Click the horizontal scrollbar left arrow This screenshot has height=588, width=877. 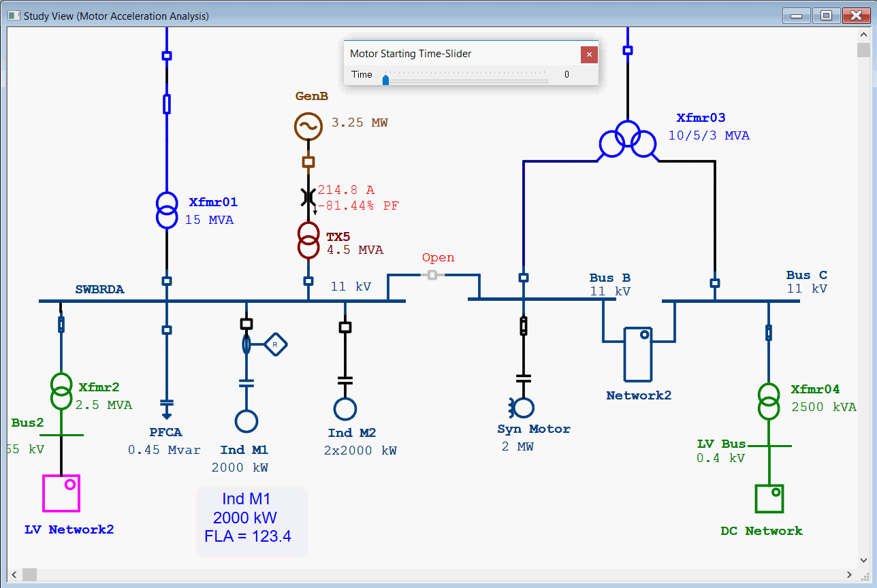(x=14, y=575)
